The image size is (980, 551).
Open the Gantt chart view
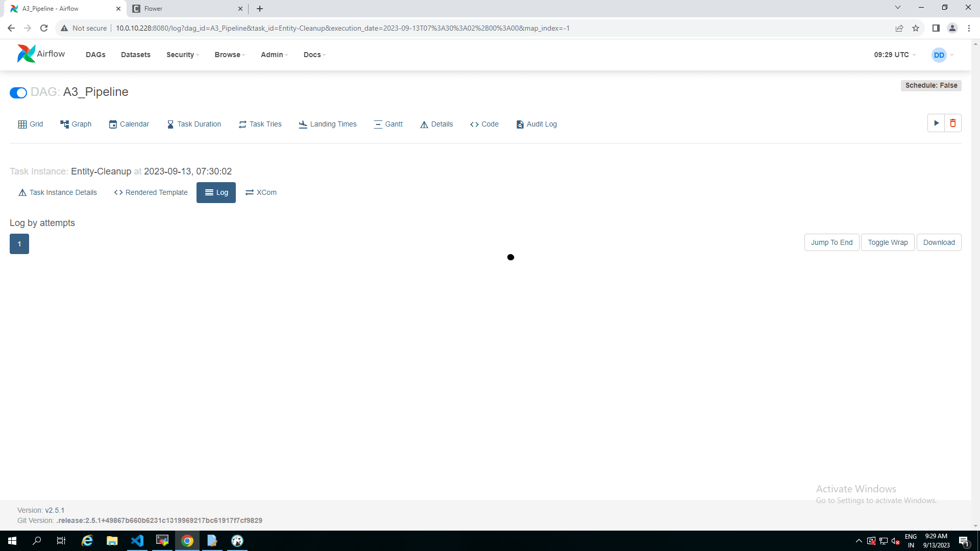[x=388, y=124]
